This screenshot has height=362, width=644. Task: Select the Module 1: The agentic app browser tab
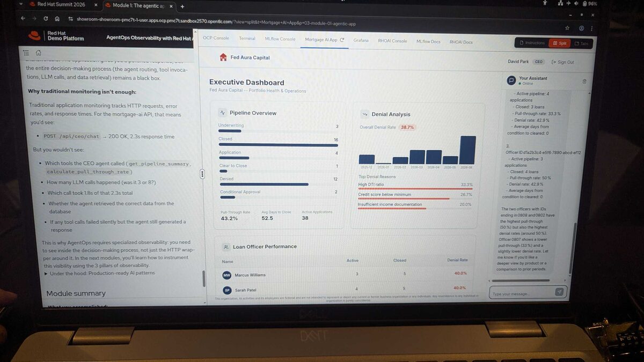pyautogui.click(x=140, y=6)
